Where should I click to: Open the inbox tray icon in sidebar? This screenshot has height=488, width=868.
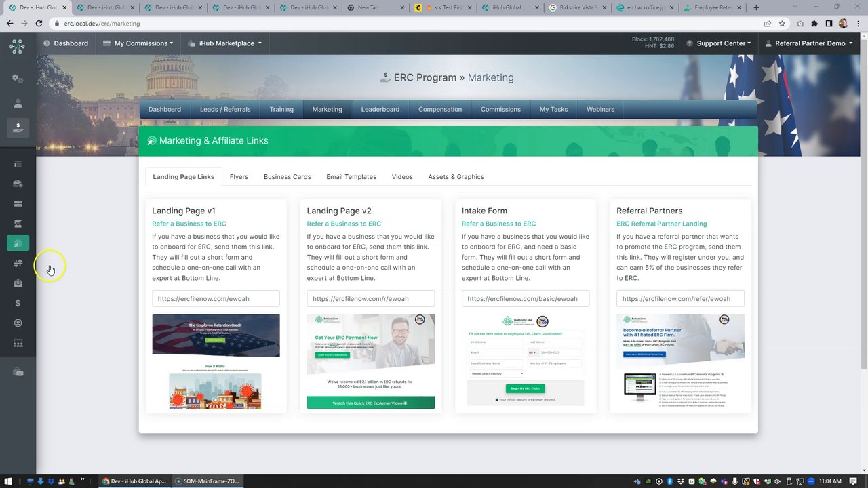(18, 283)
